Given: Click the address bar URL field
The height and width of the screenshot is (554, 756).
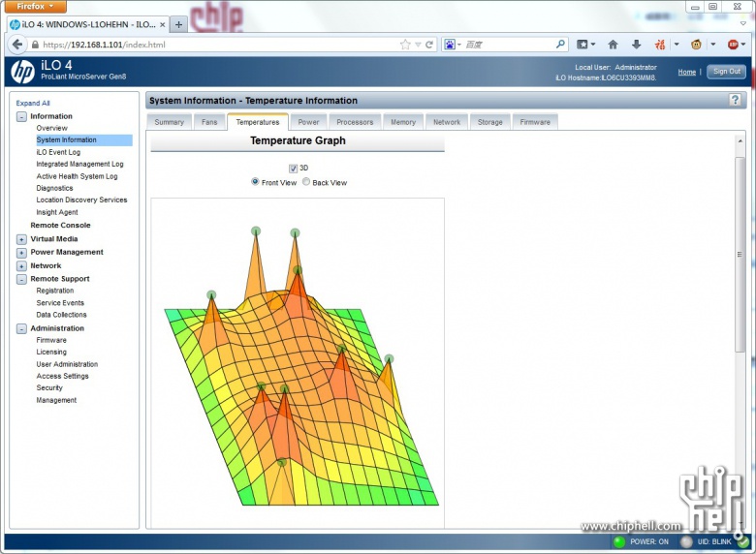Looking at the screenshot, I should point(219,45).
